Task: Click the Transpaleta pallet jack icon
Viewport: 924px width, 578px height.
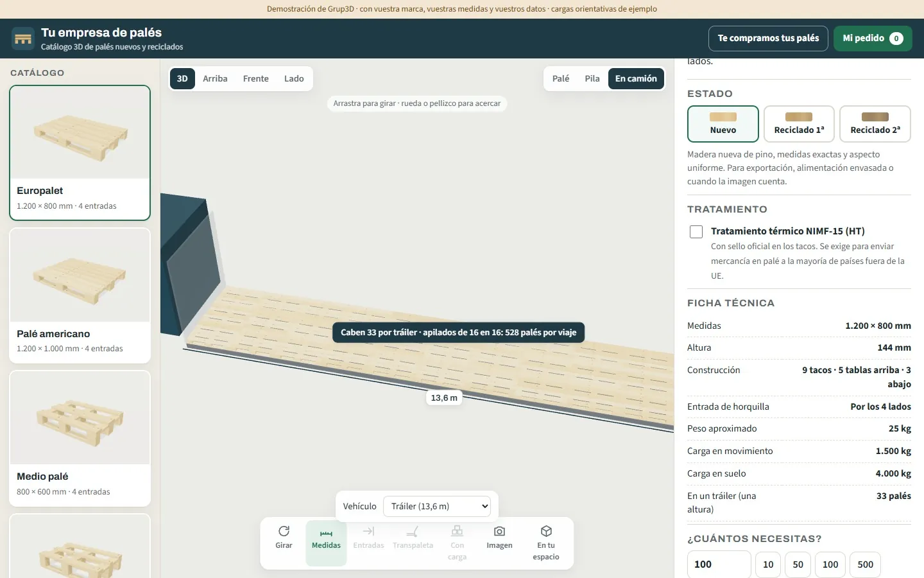Action: [x=413, y=531]
